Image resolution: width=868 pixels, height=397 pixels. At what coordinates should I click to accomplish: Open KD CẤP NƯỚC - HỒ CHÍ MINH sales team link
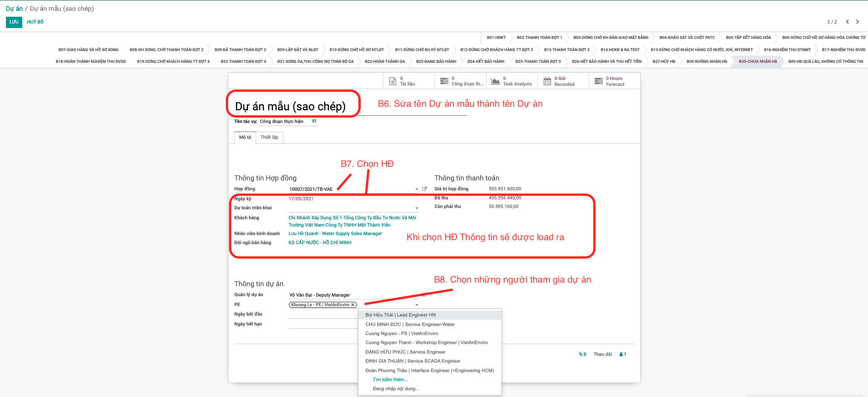[x=320, y=243]
